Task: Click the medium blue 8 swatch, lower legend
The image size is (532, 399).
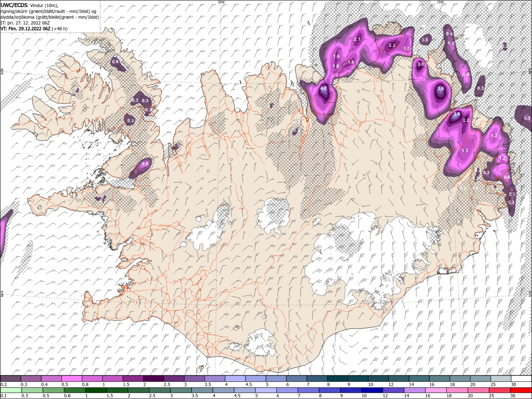Action: [330, 390]
